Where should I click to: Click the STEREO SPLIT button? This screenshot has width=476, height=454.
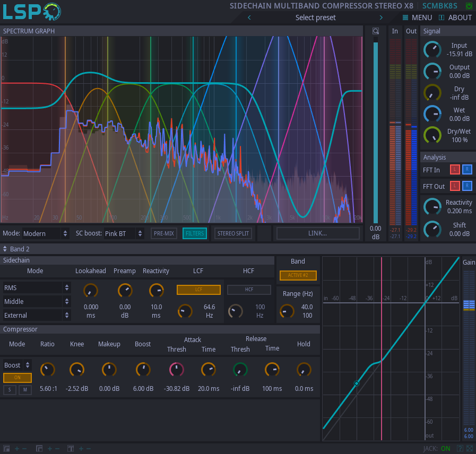(233, 233)
